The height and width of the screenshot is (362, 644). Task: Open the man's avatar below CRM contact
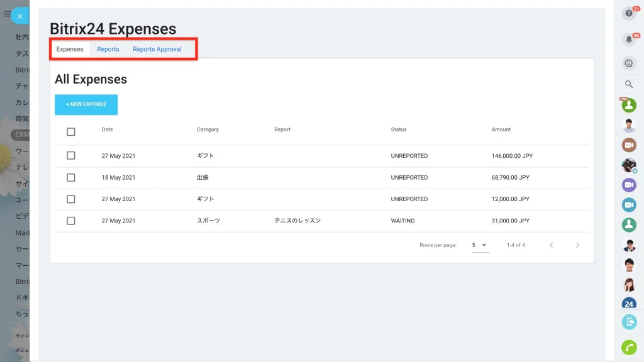(x=629, y=125)
